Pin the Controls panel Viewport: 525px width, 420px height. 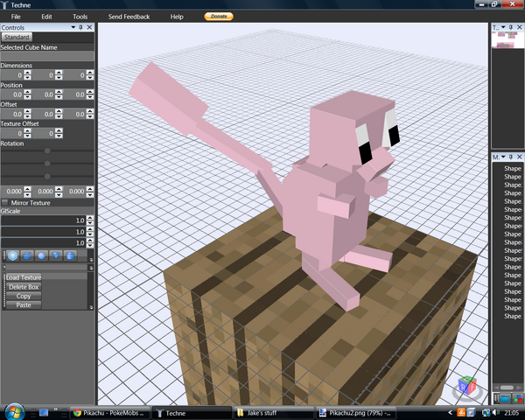pyautogui.click(x=80, y=27)
